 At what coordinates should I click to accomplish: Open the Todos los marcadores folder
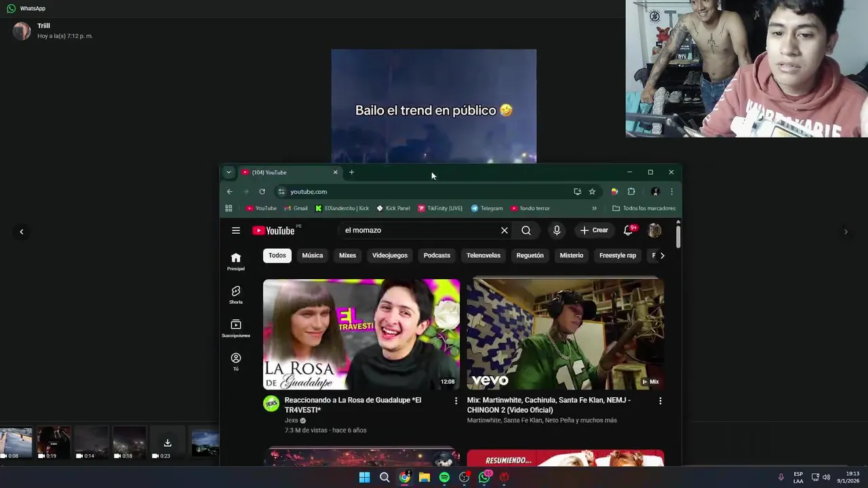[x=644, y=208]
